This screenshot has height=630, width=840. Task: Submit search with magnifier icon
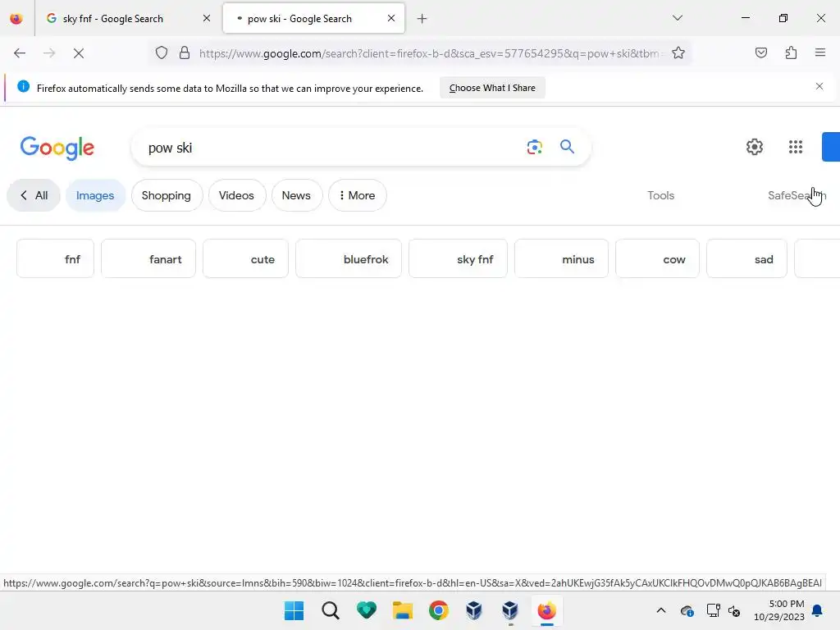568,147
